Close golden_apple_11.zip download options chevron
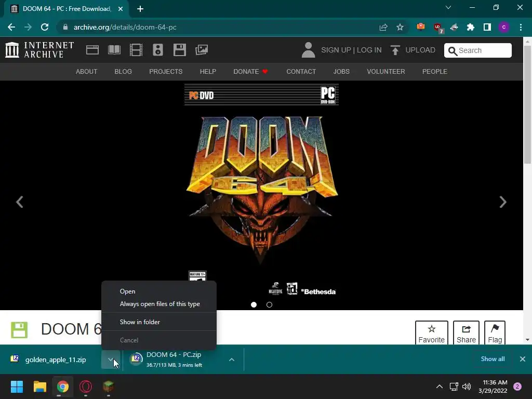This screenshot has height=399, width=532. point(111,360)
